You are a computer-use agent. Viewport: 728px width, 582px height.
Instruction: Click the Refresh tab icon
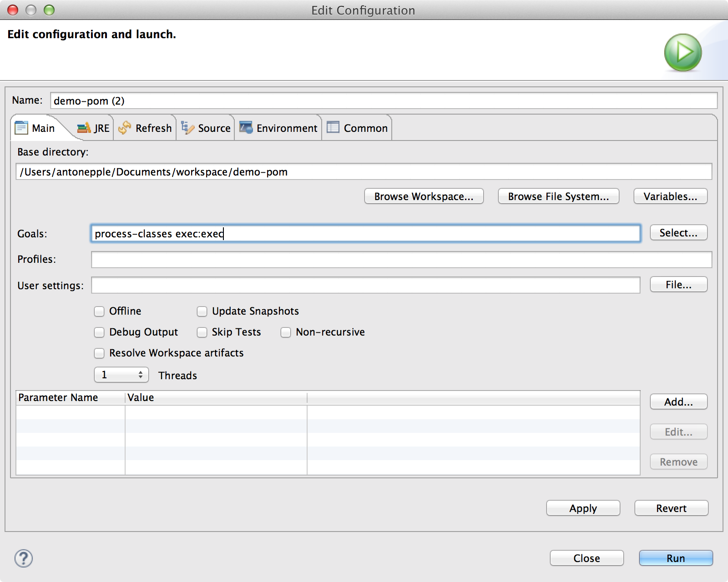click(x=124, y=128)
